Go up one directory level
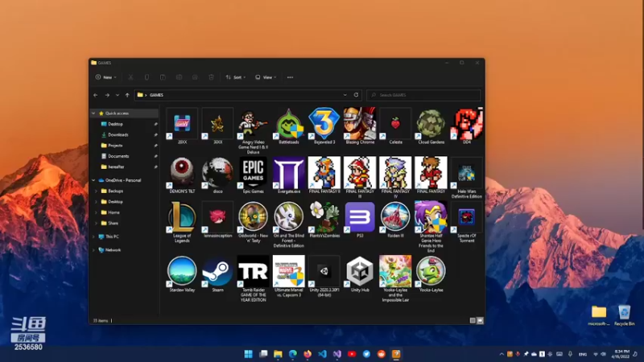Image resolution: width=644 pixels, height=362 pixels. [x=127, y=95]
